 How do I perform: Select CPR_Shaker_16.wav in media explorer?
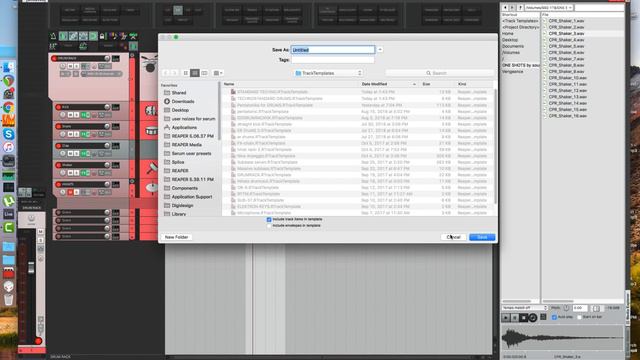coord(567,116)
